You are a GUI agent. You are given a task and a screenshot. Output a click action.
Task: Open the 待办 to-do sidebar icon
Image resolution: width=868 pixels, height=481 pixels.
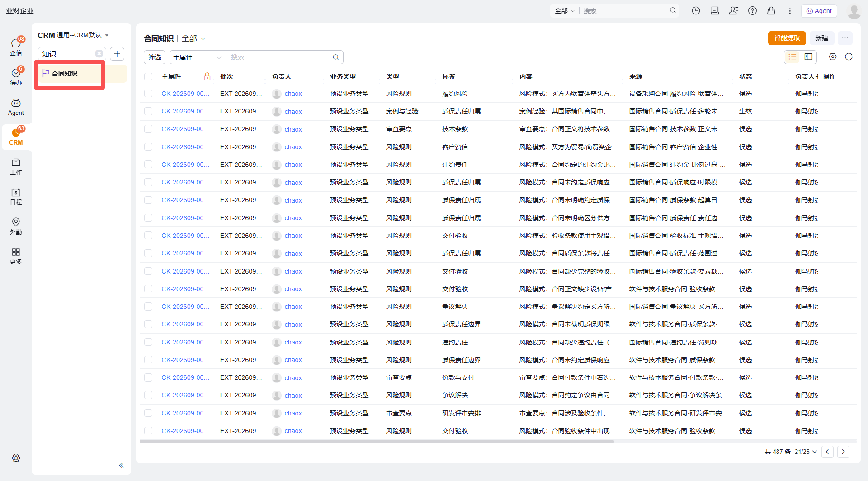pyautogui.click(x=16, y=76)
